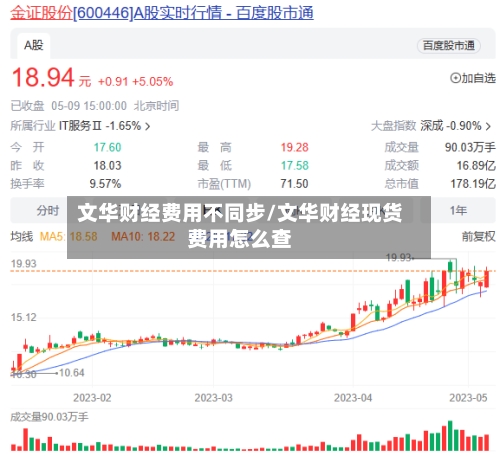The height and width of the screenshot is (456, 500).
Task: Click the 昨收 value 18.03
Action: [x=107, y=166]
